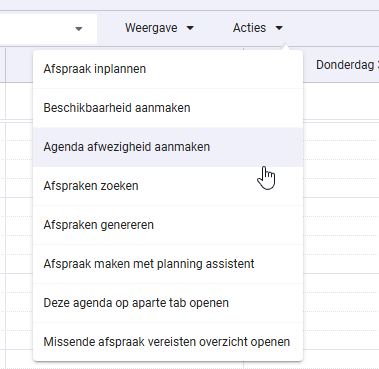Select Beschikbaarheid aanmaken

coord(168,108)
